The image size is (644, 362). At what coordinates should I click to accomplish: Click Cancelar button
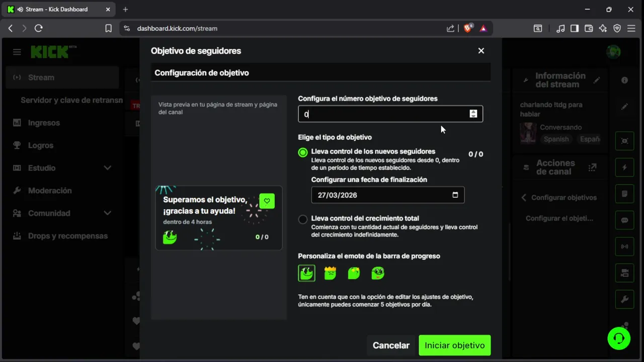click(391, 345)
